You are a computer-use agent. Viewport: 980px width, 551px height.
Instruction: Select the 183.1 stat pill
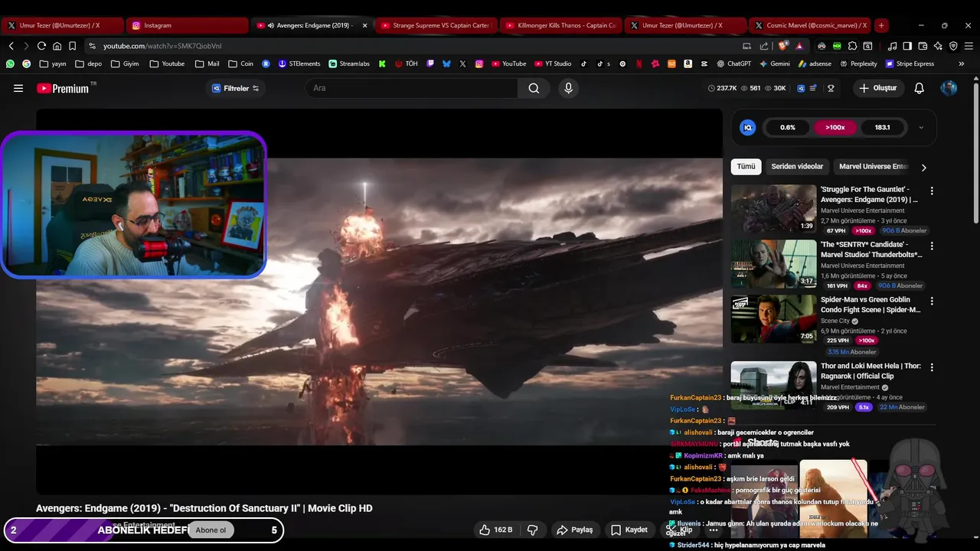tap(882, 127)
